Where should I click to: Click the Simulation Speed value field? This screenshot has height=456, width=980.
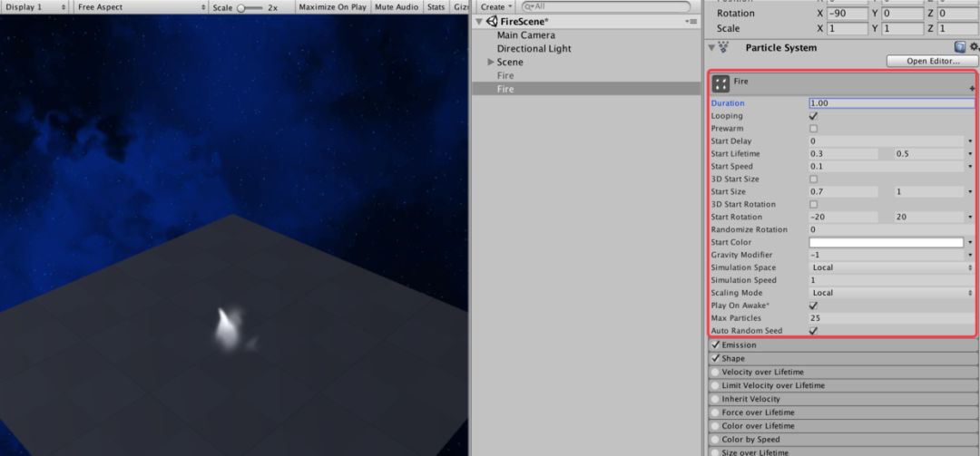pyautogui.click(x=891, y=280)
